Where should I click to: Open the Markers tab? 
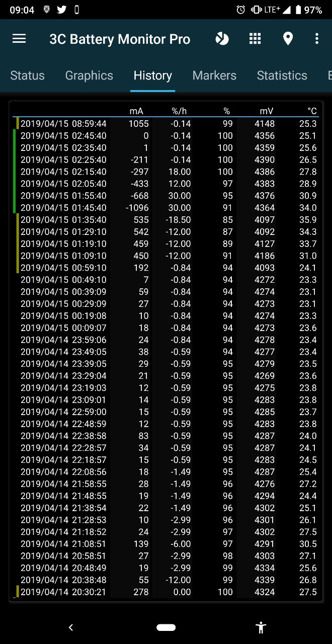214,75
